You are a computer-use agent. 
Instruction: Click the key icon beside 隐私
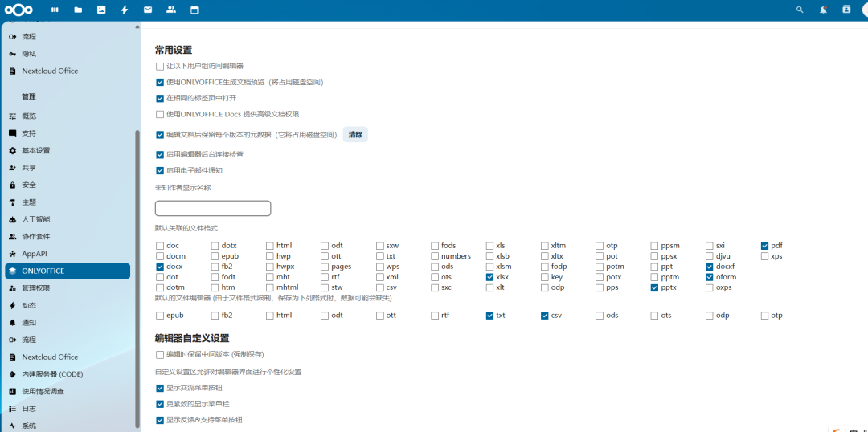[x=12, y=54]
